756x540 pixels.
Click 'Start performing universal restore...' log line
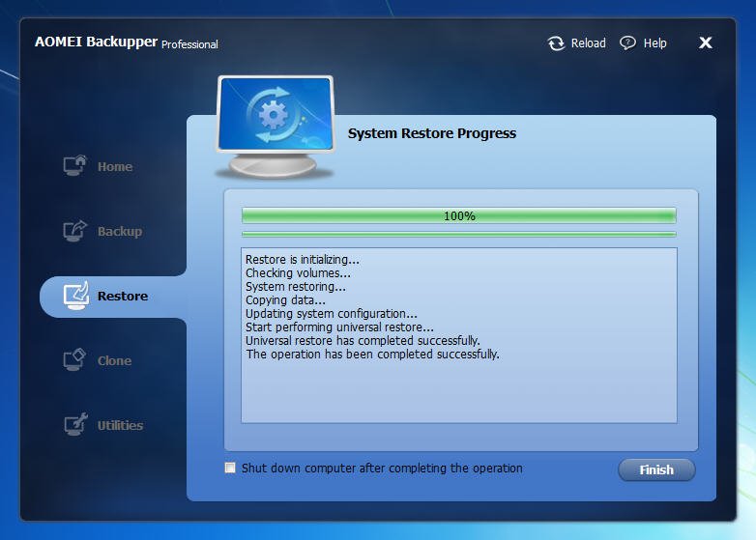point(339,327)
